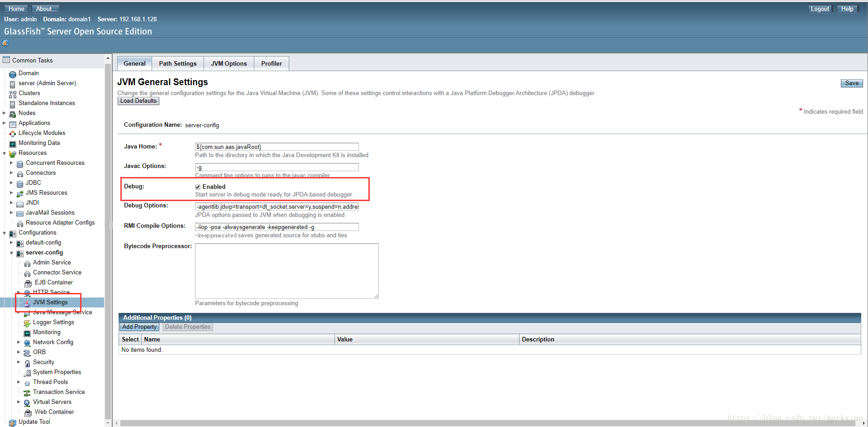Click the JDBC database icon
Viewport: 868px width, 427px height.
(20, 184)
